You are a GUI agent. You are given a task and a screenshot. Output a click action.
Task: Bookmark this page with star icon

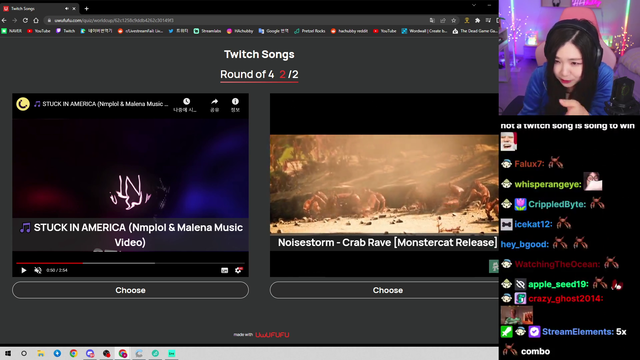(453, 20)
